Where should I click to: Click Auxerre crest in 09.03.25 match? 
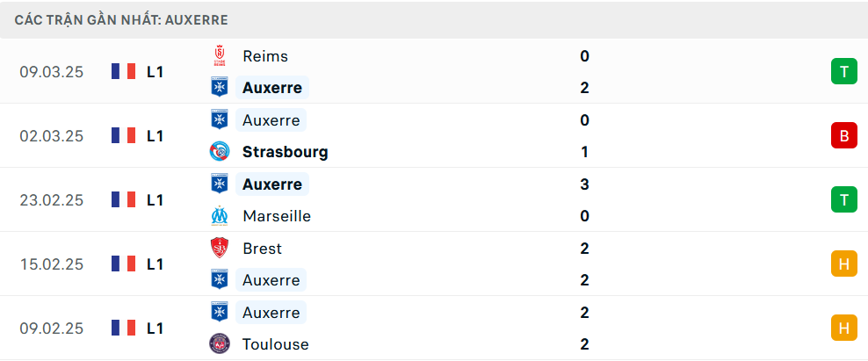pyautogui.click(x=220, y=88)
